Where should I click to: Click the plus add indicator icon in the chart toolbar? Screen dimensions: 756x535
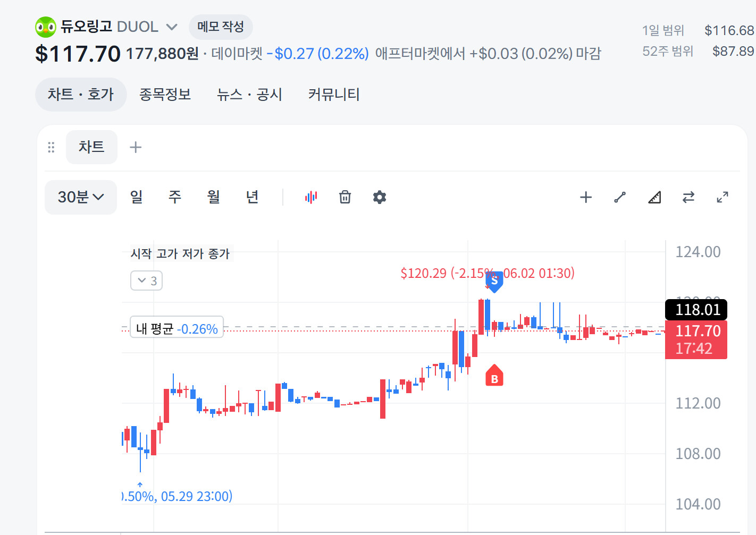pyautogui.click(x=586, y=197)
